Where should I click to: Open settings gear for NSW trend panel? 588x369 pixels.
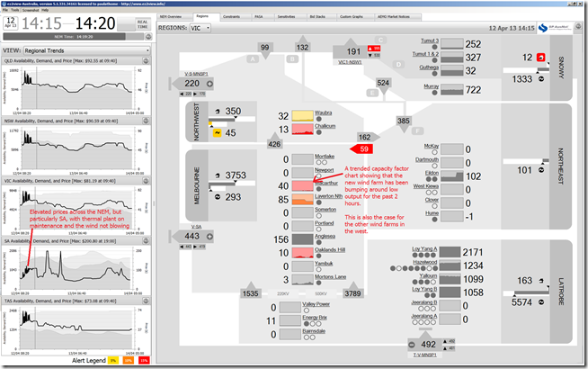146,121
